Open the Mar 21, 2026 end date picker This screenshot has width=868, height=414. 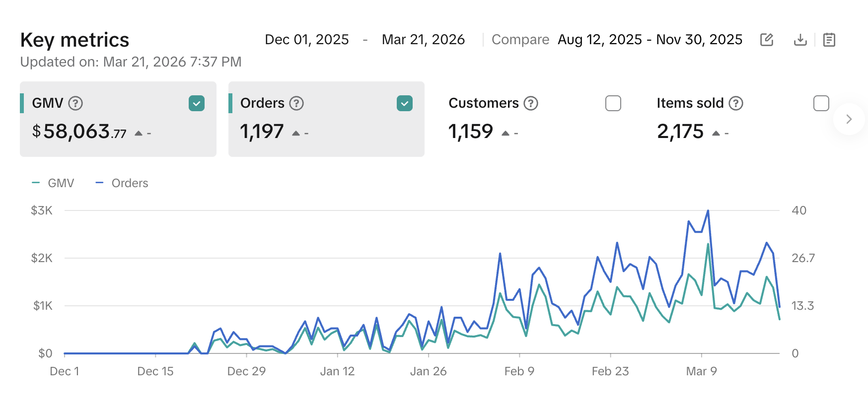(423, 40)
